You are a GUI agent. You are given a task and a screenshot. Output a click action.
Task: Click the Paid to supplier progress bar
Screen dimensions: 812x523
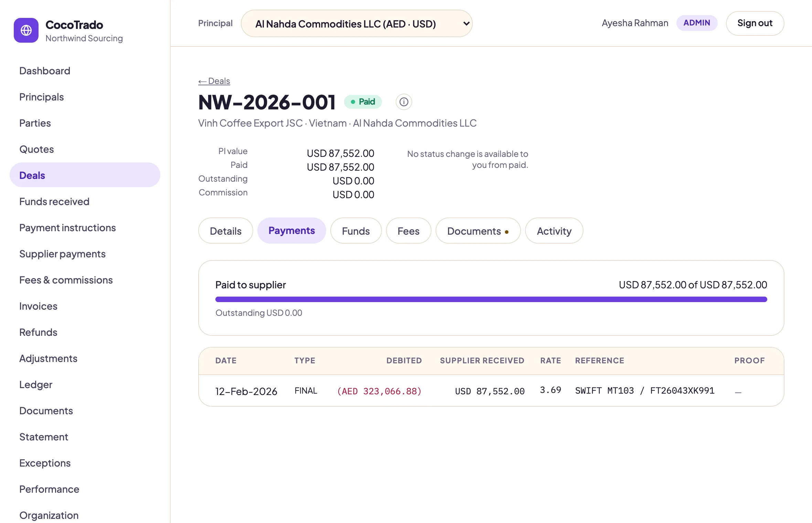(x=491, y=299)
